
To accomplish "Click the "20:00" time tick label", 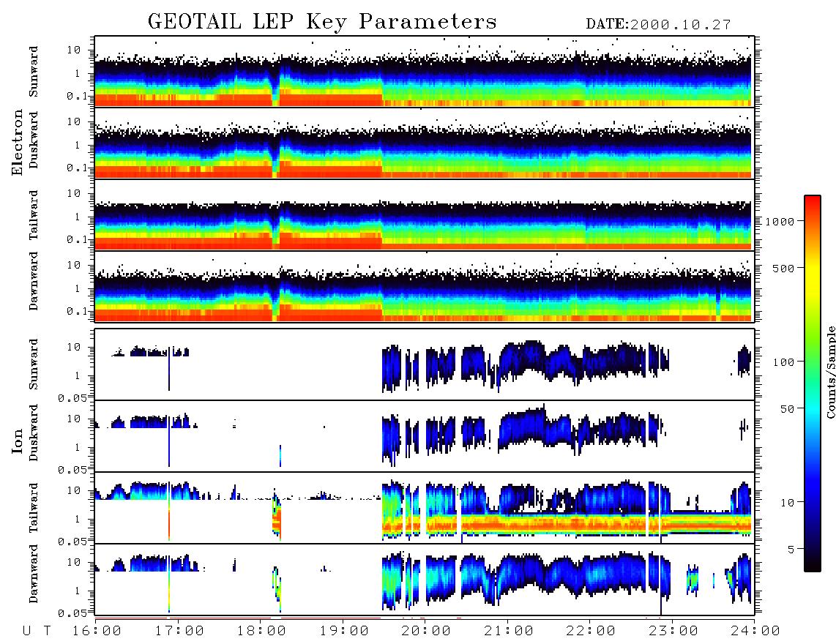I will click(x=427, y=631).
